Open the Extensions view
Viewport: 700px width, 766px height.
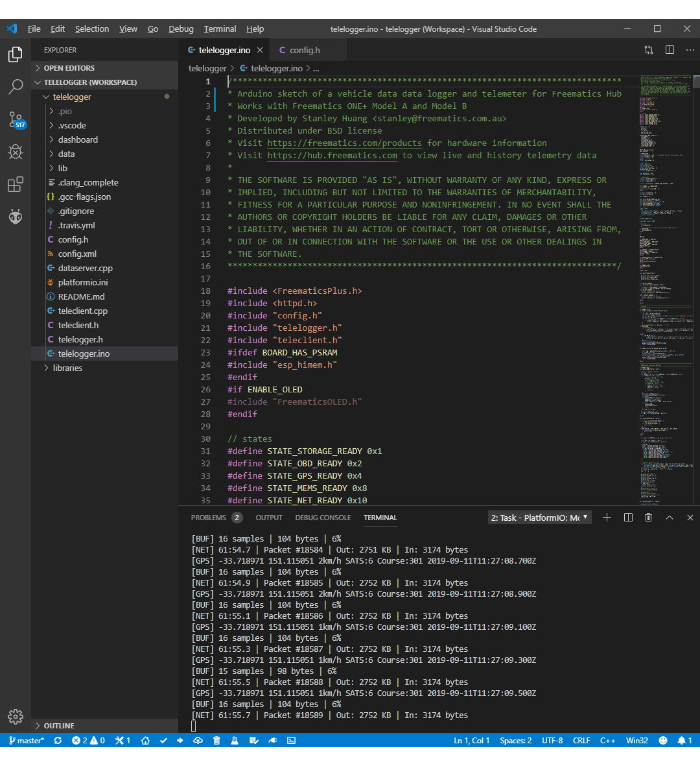[15, 185]
